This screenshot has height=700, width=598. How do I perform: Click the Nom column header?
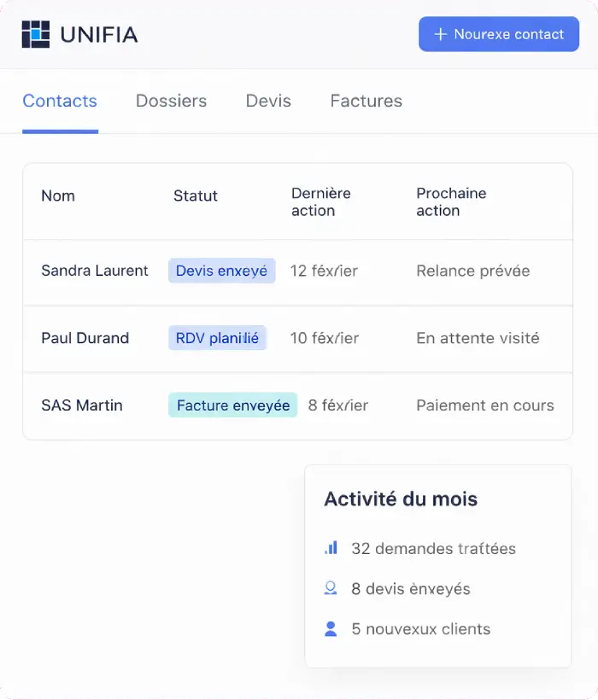(x=57, y=195)
